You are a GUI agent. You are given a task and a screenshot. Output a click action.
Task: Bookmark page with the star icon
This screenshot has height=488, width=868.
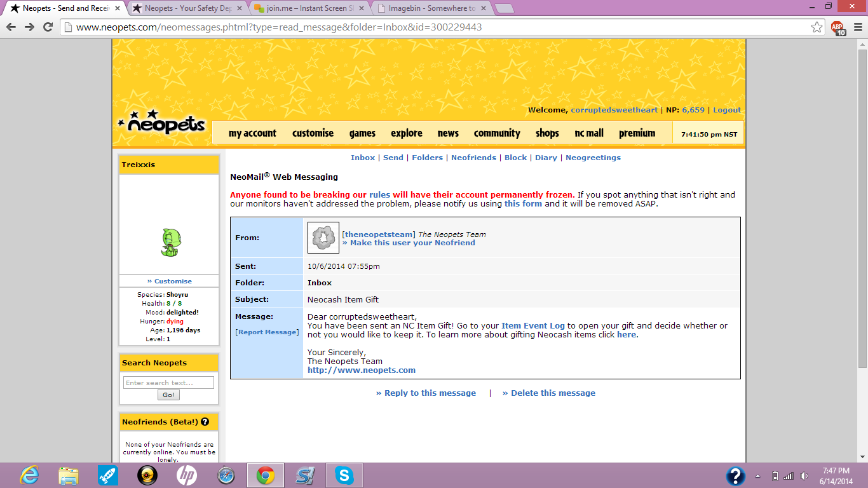817,27
